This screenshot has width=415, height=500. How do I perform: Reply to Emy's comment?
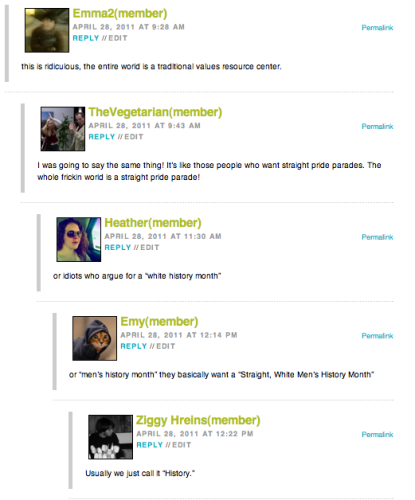(134, 346)
